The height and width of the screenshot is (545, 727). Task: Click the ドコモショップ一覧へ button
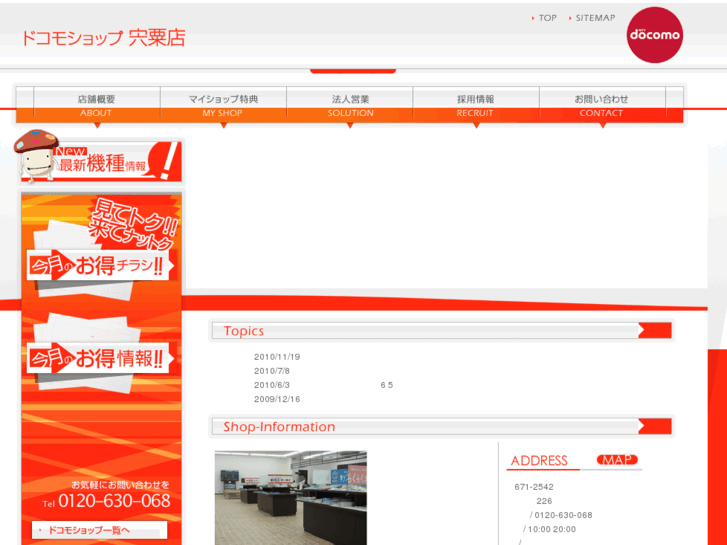tap(99, 530)
